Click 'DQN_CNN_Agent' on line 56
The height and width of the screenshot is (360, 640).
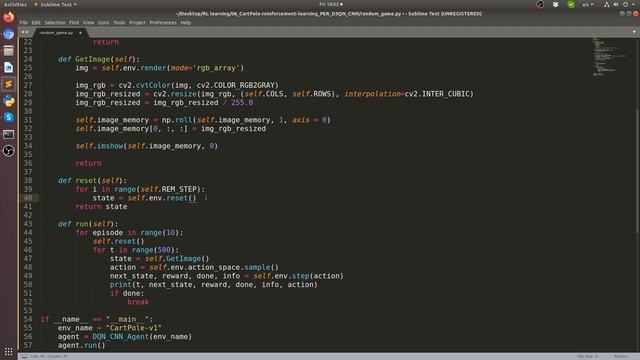[x=120, y=337]
